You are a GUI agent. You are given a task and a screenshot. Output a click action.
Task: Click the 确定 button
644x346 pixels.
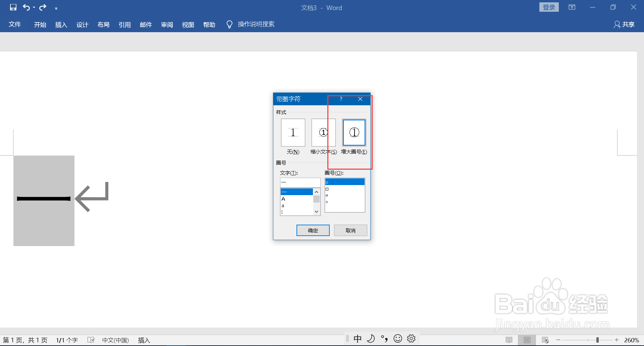coord(313,230)
